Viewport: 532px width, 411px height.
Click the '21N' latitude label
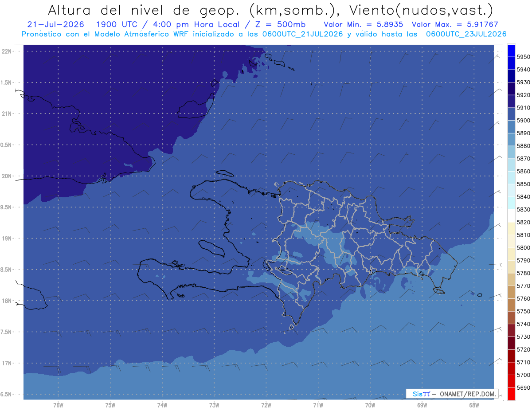7,114
